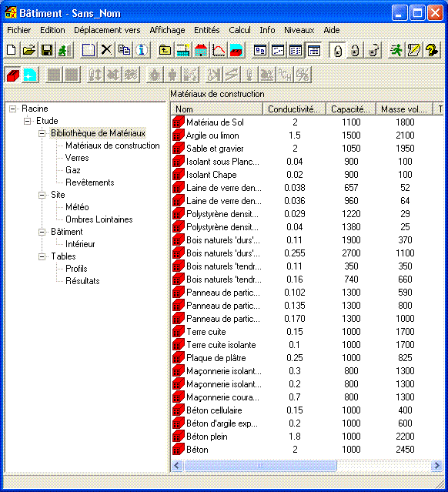
Task: Delete the selection with the X icon
Action: pyautogui.click(x=106, y=50)
